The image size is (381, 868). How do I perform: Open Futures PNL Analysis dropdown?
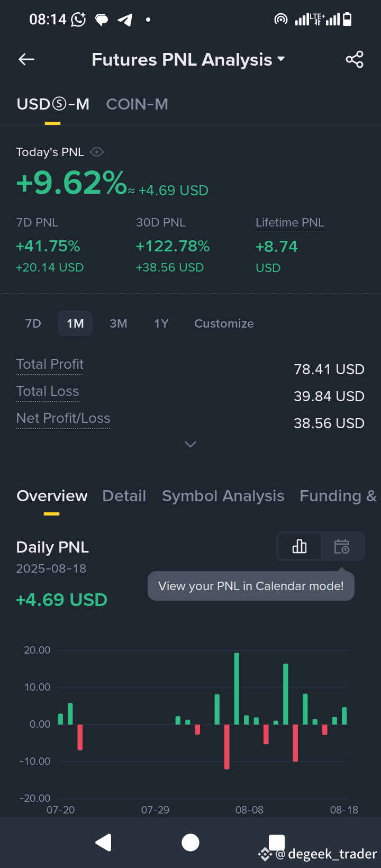(188, 60)
